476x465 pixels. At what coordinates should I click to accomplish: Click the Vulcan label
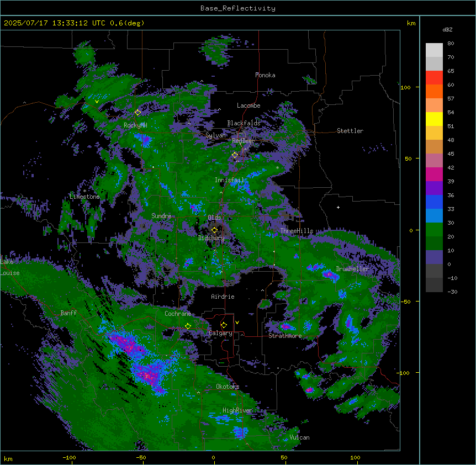[300, 437]
